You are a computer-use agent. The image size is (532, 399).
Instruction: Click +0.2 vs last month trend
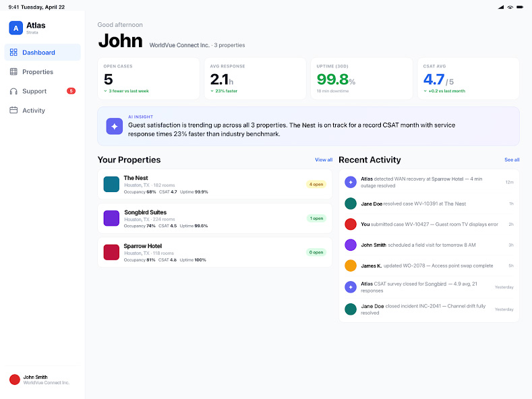pyautogui.click(x=444, y=91)
